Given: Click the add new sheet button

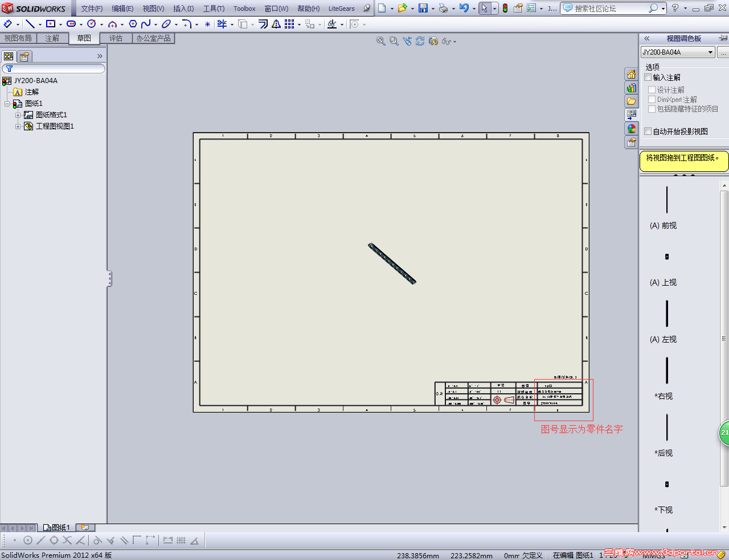Looking at the screenshot, I should point(84,528).
